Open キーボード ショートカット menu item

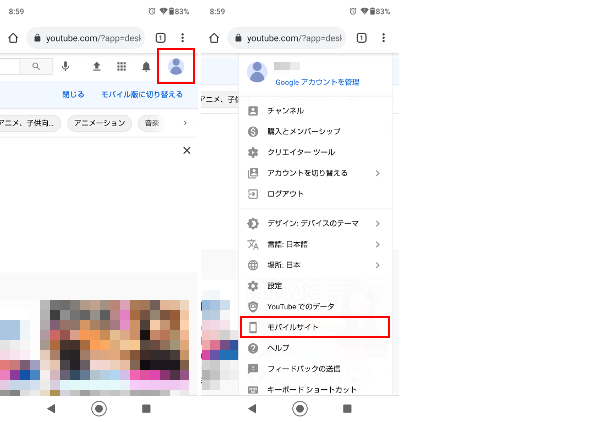[x=315, y=389]
